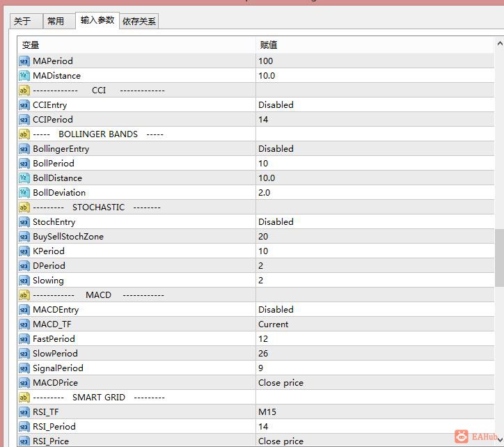Click the integer icon beside MACD_TF
The image size is (504, 447).
coord(24,324)
